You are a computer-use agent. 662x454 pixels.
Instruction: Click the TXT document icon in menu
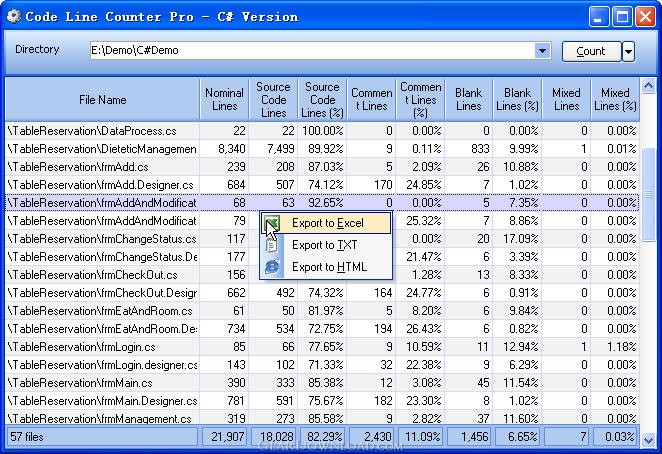tap(272, 245)
